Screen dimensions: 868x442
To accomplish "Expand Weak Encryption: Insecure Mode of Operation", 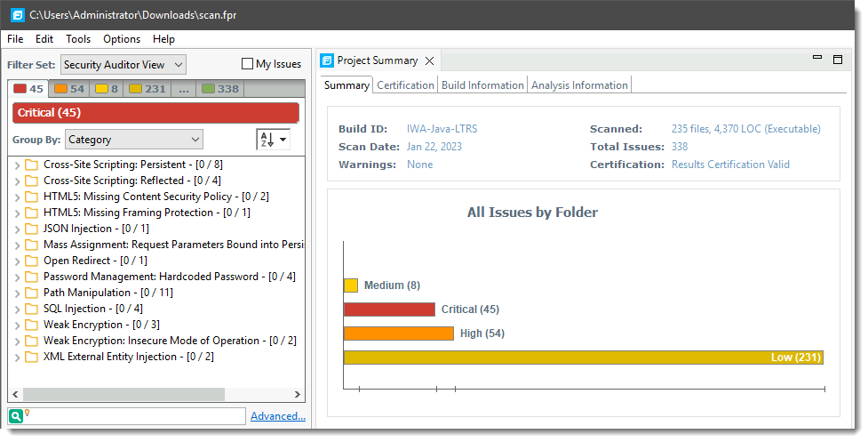I will [17, 342].
